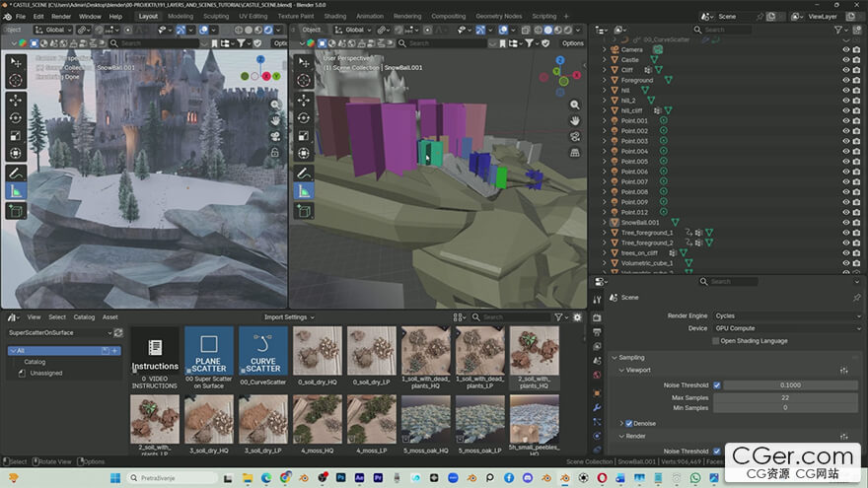This screenshot has height=488, width=868.
Task: Enable Open Shading Language checkbox
Action: point(716,341)
